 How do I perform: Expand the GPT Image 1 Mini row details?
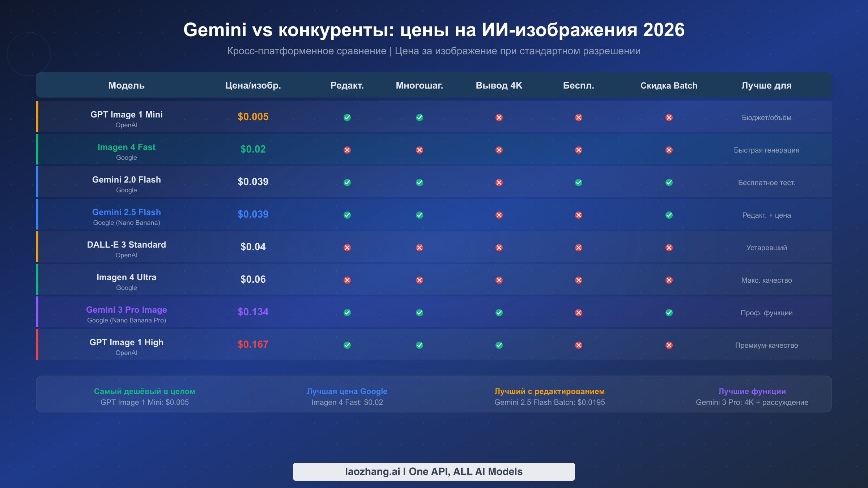126,116
